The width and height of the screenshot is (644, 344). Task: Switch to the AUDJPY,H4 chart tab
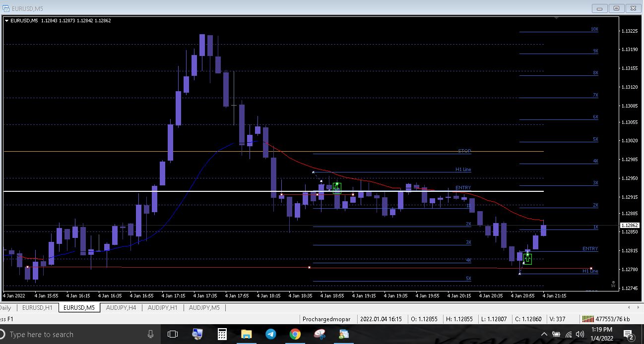click(121, 308)
